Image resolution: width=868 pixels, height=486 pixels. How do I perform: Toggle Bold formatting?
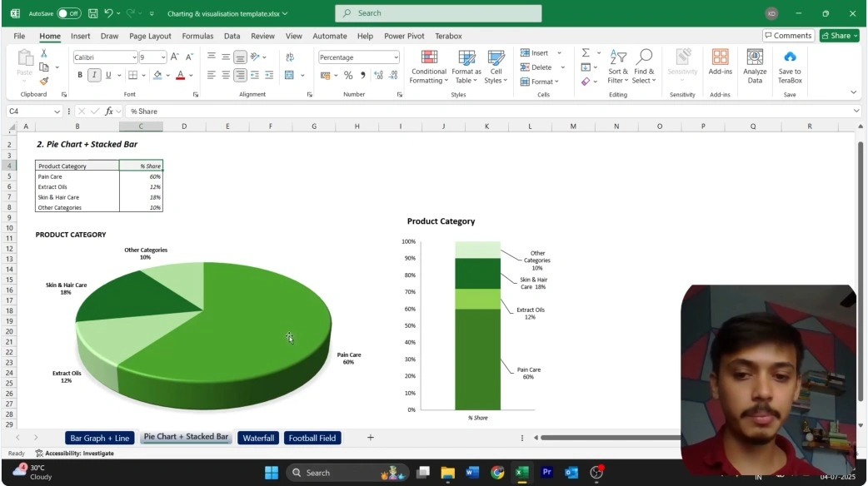(80, 75)
